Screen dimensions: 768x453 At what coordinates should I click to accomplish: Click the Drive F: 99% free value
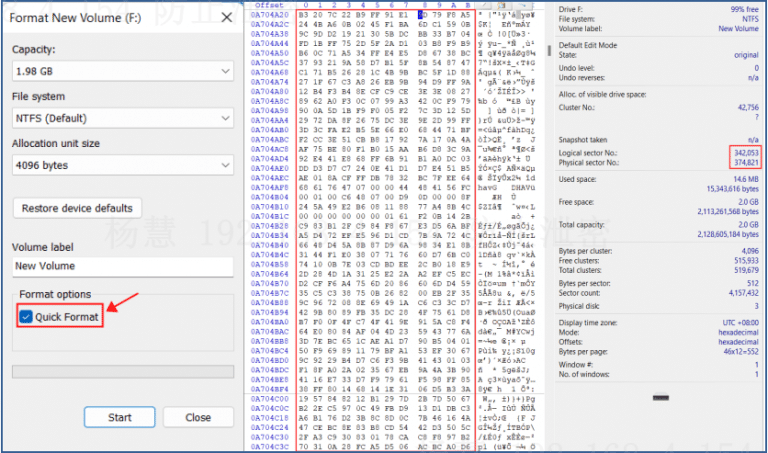pos(745,7)
